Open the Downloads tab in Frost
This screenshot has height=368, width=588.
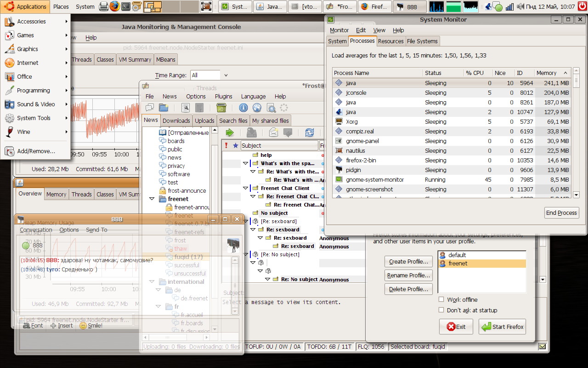click(x=176, y=121)
